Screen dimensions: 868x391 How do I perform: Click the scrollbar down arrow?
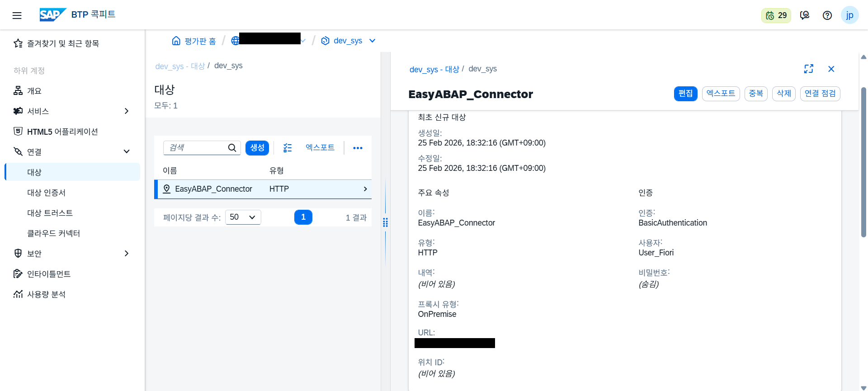863,387
